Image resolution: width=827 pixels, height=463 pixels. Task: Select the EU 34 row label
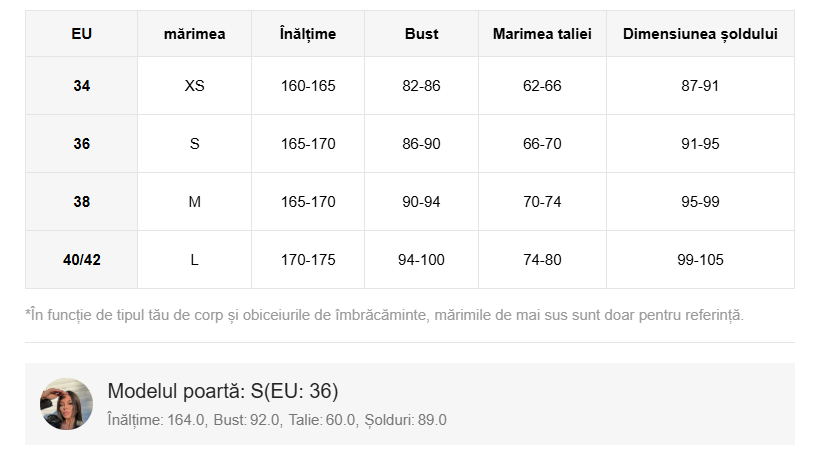pos(82,86)
